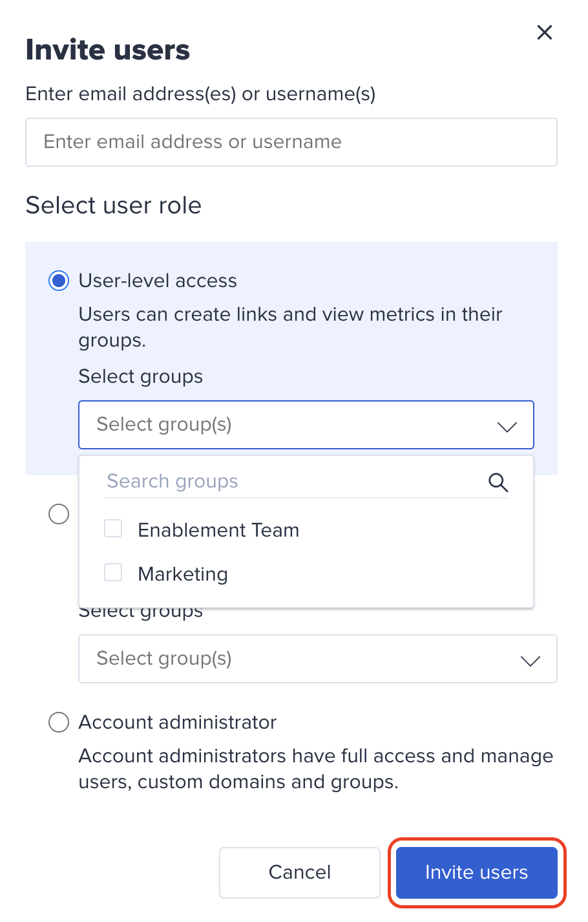Select the Account administrator radio button
This screenshot has height=922, width=588.
click(x=59, y=722)
